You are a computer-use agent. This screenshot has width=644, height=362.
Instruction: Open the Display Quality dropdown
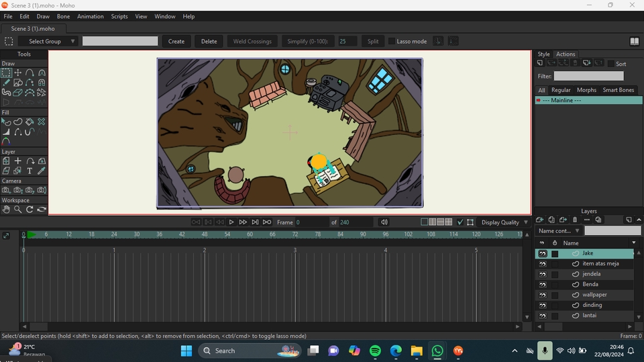tap(504, 222)
